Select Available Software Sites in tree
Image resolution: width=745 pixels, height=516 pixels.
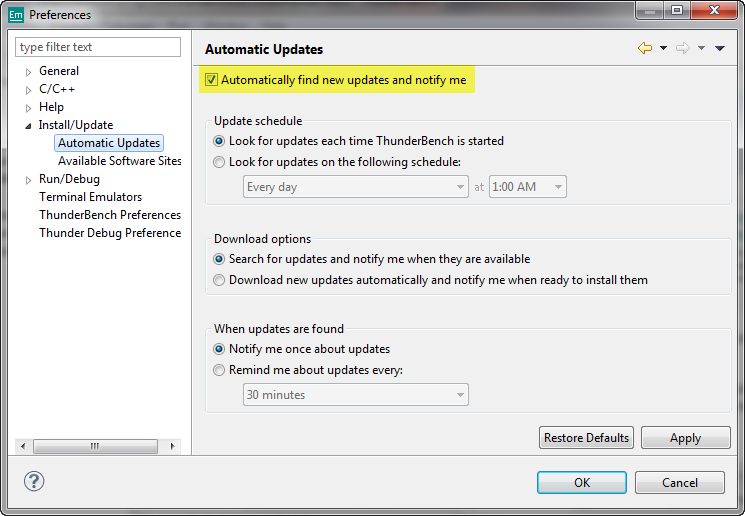coord(119,161)
